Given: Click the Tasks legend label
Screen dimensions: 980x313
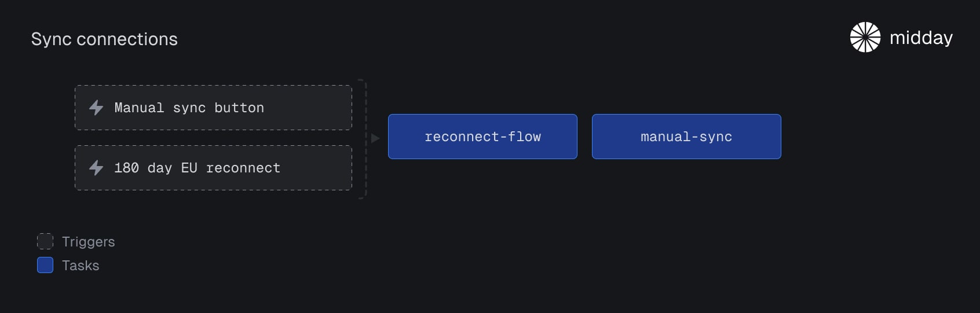Looking at the screenshot, I should [x=81, y=266].
